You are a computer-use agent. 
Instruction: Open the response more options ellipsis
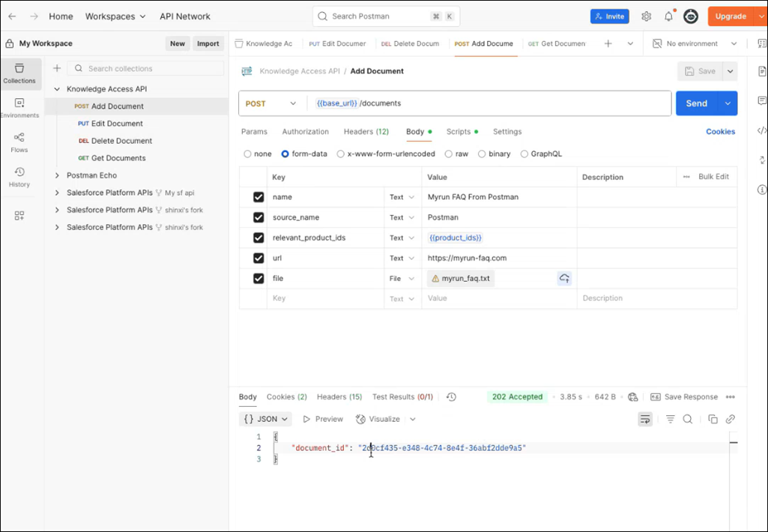(x=731, y=397)
